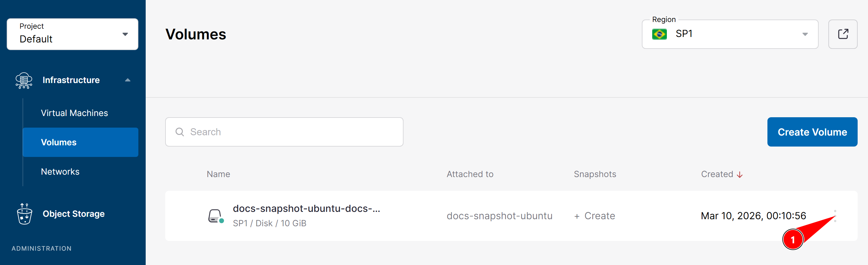Expand the Region SP1 dropdown arrow
This screenshot has width=868, height=265.
click(805, 34)
